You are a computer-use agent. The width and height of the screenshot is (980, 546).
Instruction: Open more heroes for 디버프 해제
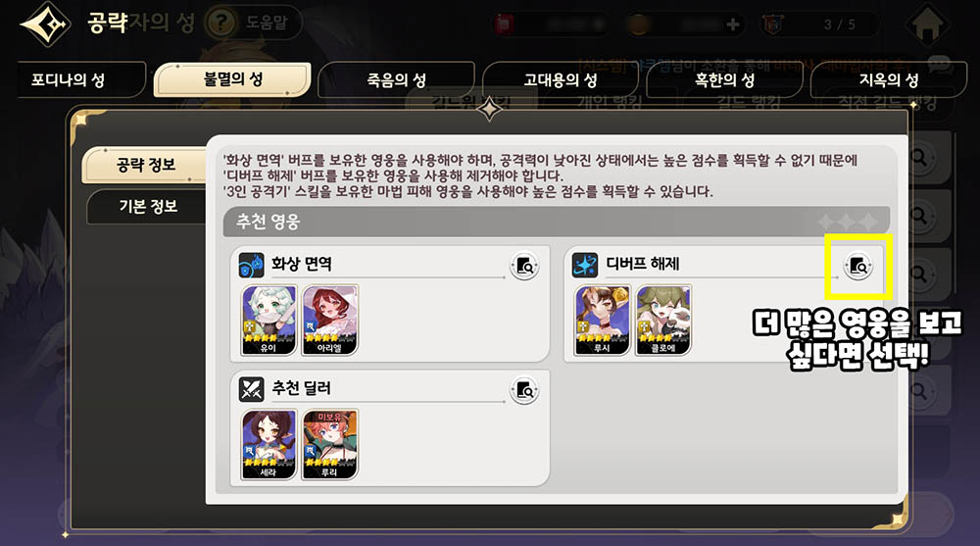point(858,267)
